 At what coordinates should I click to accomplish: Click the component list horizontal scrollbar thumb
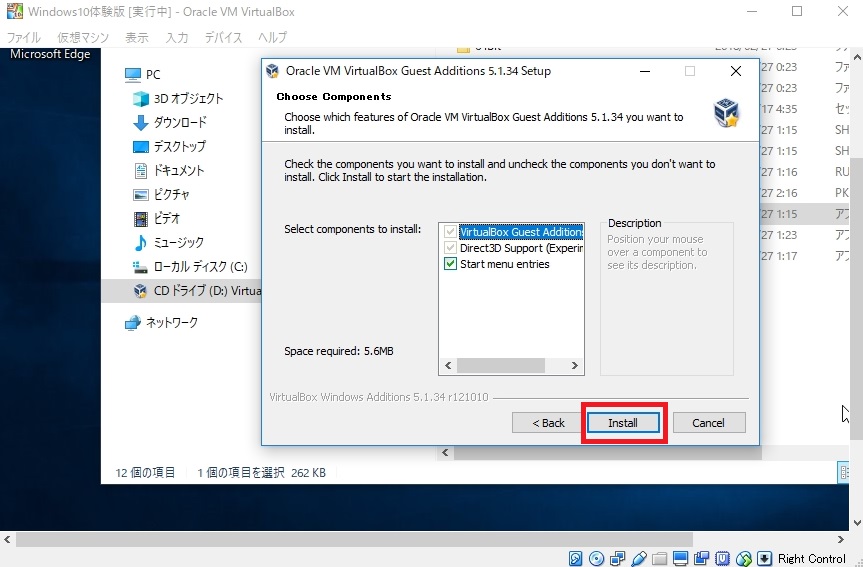pos(501,366)
